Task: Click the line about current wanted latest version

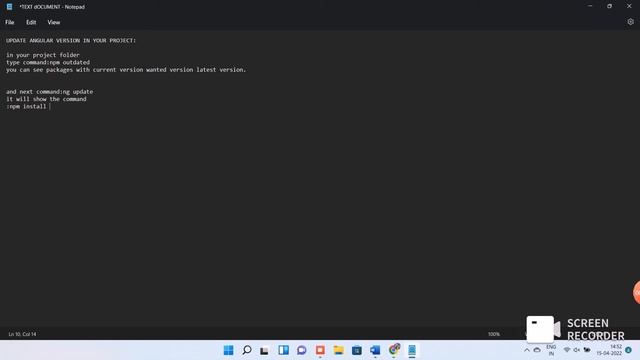Action: point(126,70)
